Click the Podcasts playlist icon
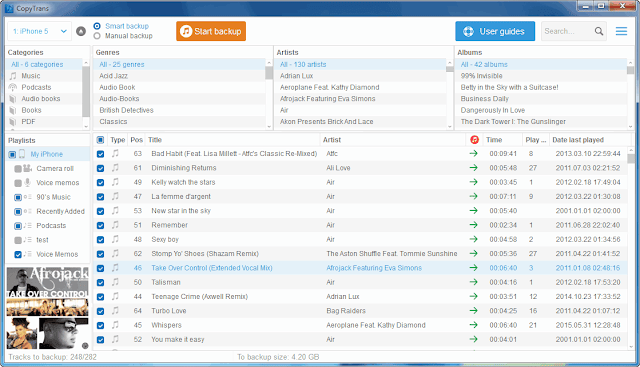Viewport: 640px width, 367px height. tap(27, 225)
